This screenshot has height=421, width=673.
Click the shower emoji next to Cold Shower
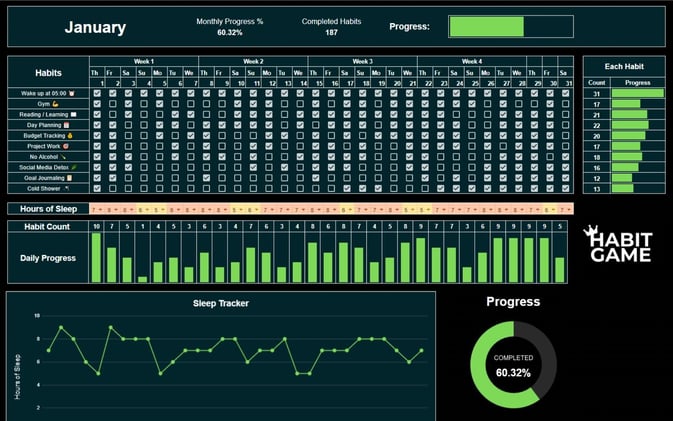pyautogui.click(x=67, y=188)
